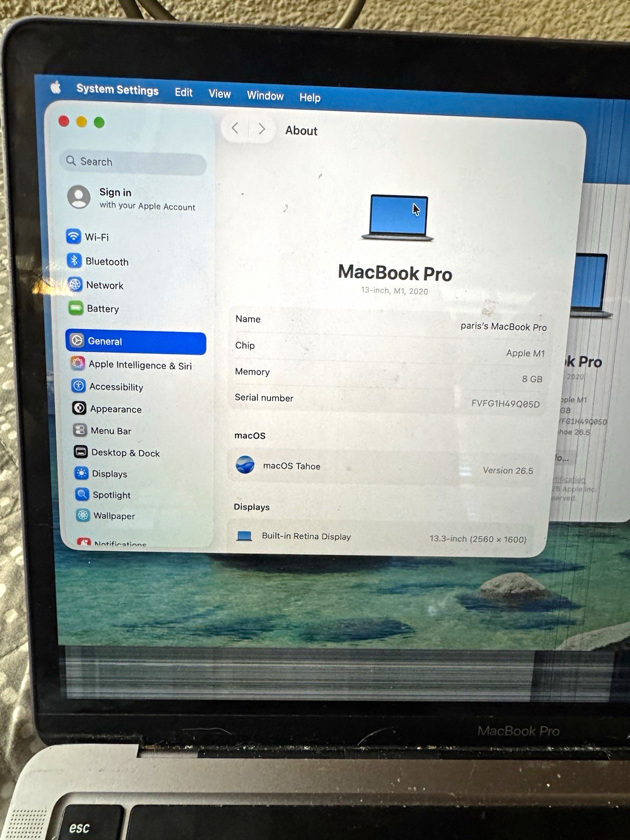630x840 pixels.
Task: Click the Appearance icon
Action: click(79, 408)
